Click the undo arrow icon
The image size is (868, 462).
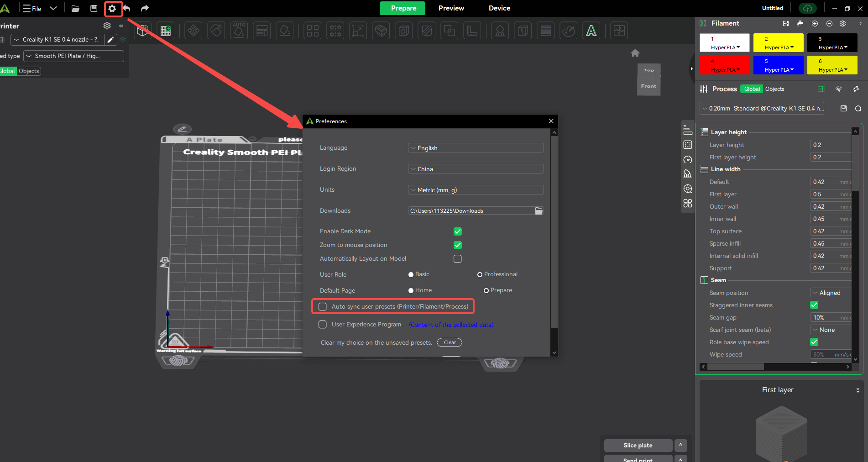coord(127,8)
